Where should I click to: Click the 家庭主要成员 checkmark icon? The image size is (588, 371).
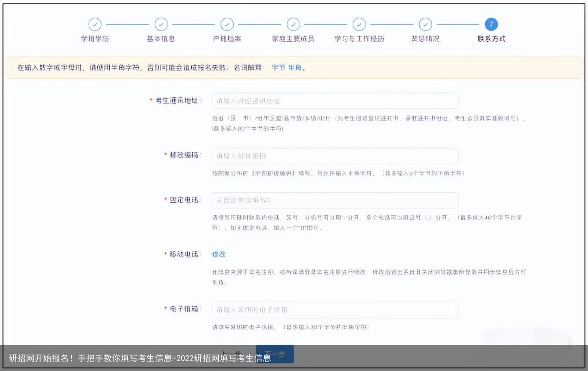pos(293,24)
